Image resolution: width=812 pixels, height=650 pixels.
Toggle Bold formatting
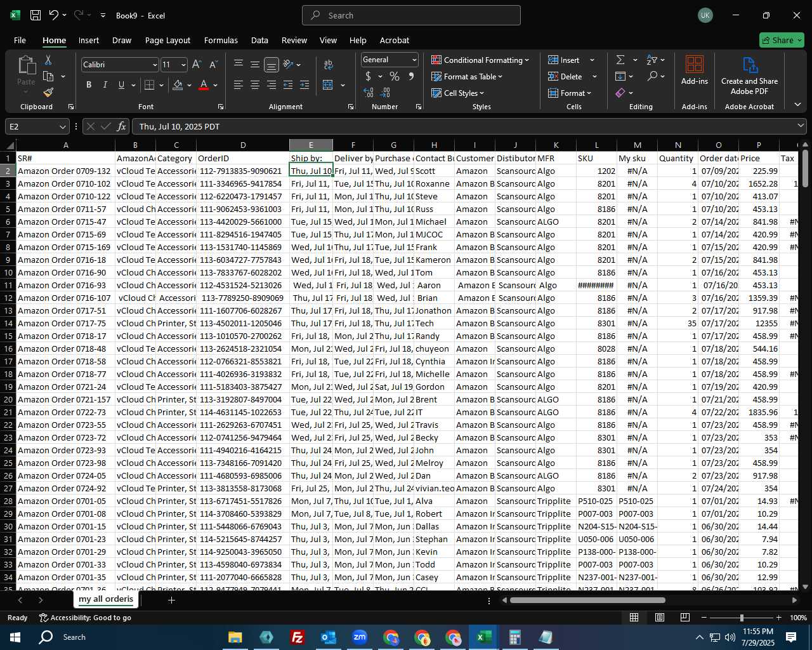click(89, 85)
